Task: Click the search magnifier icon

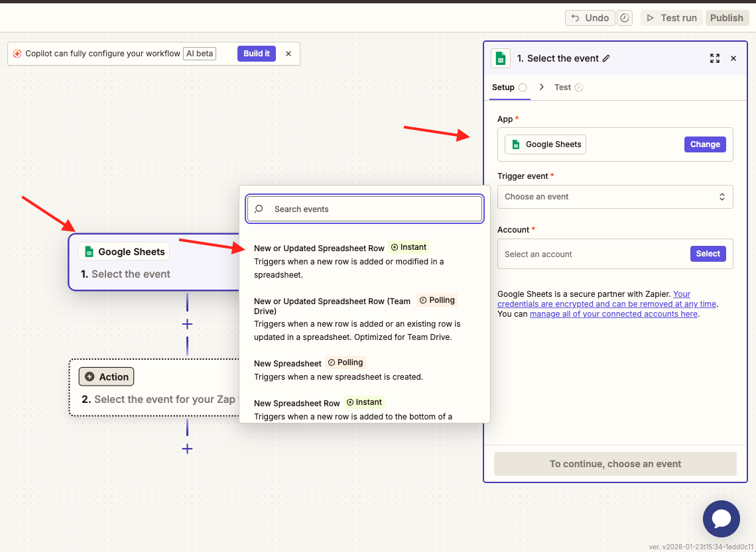Action: click(x=259, y=209)
